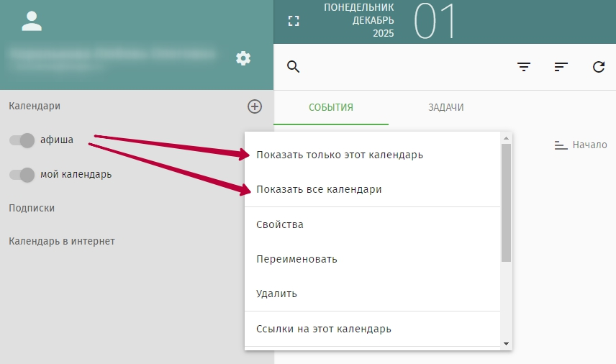This screenshot has height=364, width=616.
Task: Toggle the мой календарь switch
Action: click(22, 174)
